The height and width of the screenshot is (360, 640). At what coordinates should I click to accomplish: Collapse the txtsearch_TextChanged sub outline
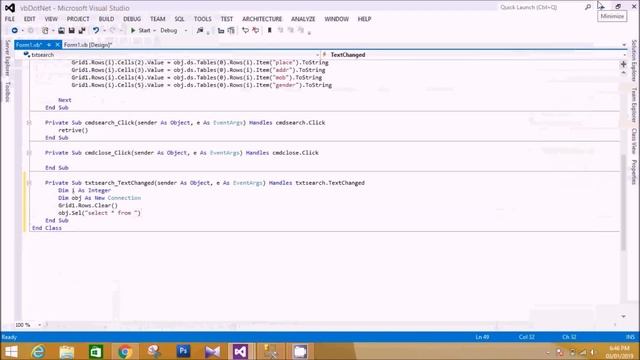[x=29, y=183]
